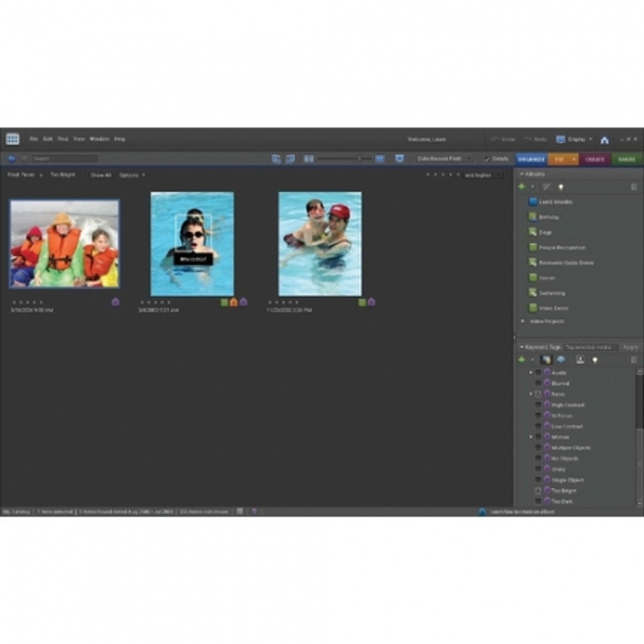Expand the Video Projects album group

tap(523, 321)
